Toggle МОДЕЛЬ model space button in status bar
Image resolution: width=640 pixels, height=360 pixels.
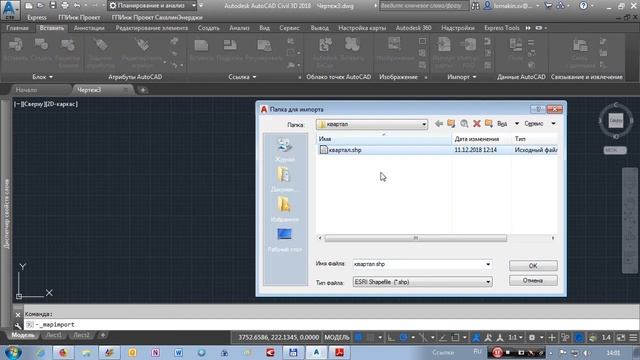coord(337,338)
